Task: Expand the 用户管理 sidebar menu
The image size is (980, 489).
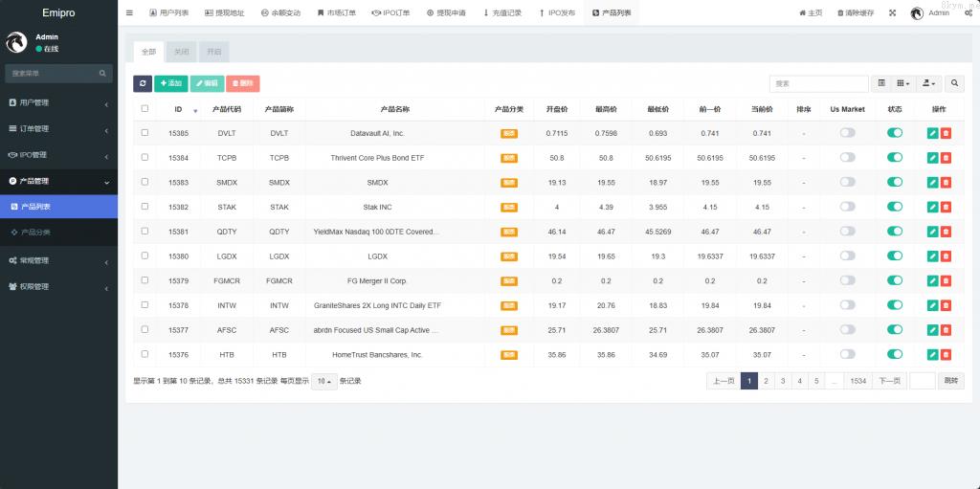Action: coord(57,102)
